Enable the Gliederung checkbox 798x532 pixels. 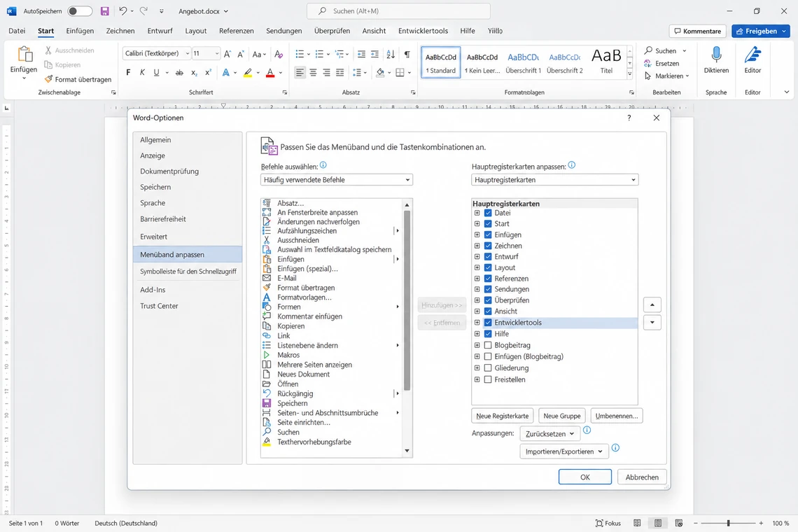[488, 367]
